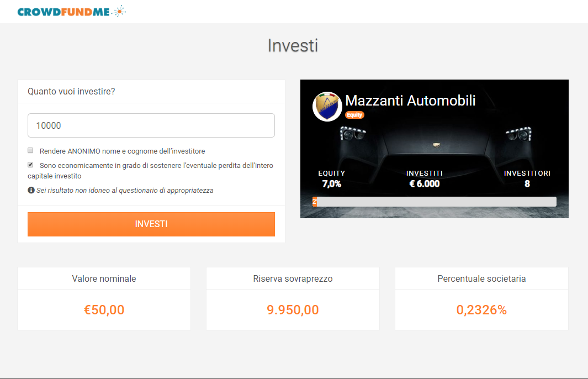Click the car emblem on the campaign image

[436, 145]
